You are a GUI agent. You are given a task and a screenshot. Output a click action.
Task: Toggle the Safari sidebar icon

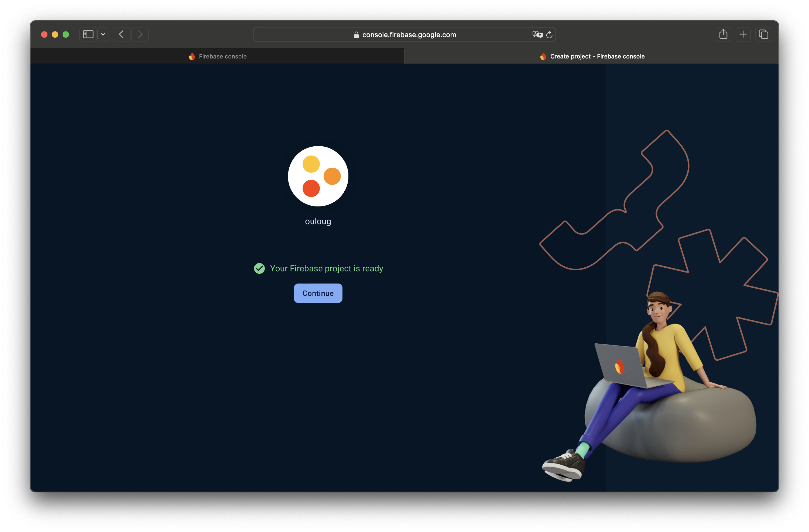pos(88,34)
